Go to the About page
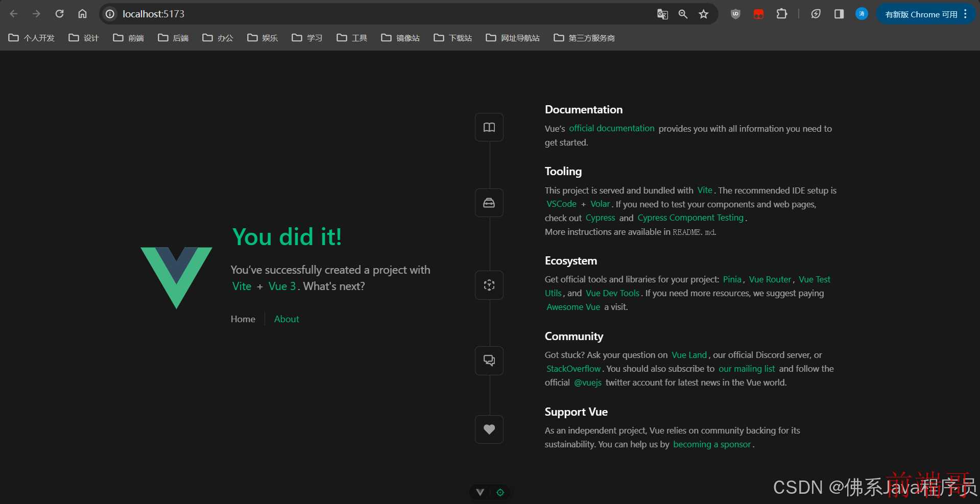The width and height of the screenshot is (980, 504). pos(286,319)
